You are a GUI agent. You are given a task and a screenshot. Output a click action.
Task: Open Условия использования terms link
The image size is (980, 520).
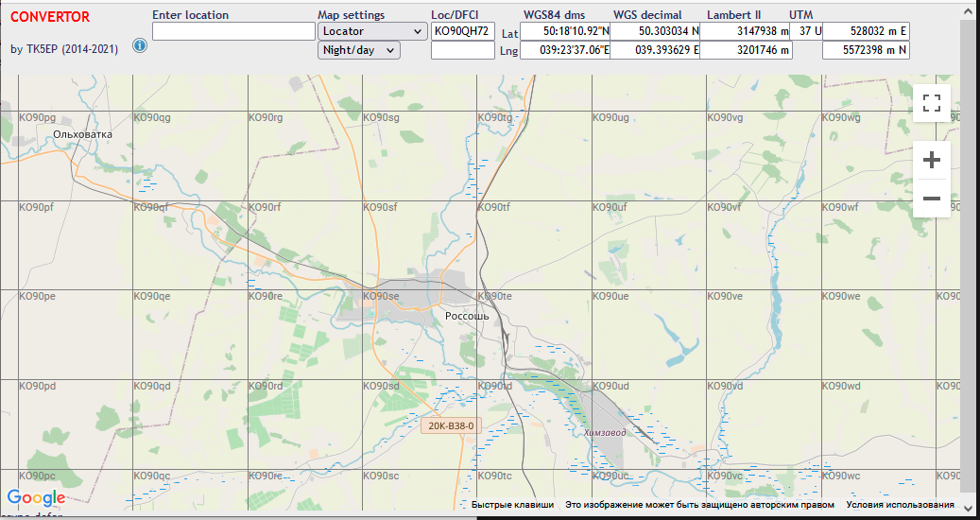[900, 505]
